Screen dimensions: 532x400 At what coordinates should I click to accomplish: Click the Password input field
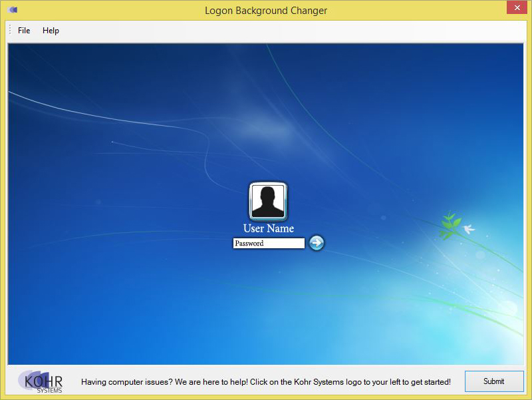tap(269, 243)
